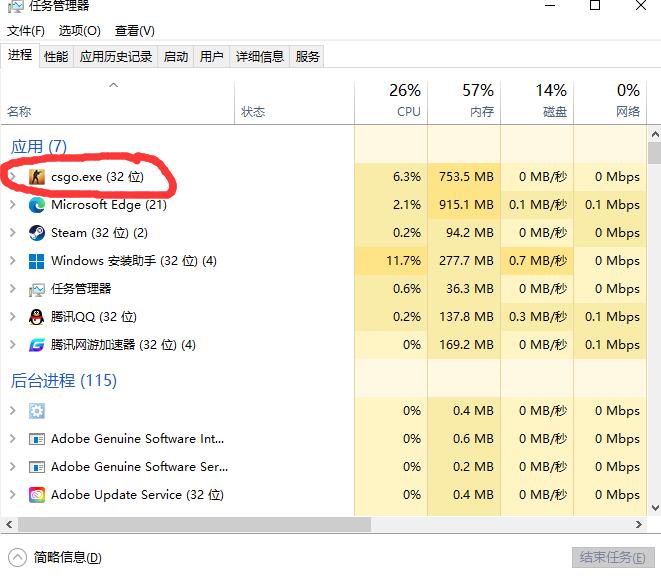Expand the unnamed gear background process
This screenshot has height=579, width=661.
pyautogui.click(x=13, y=411)
